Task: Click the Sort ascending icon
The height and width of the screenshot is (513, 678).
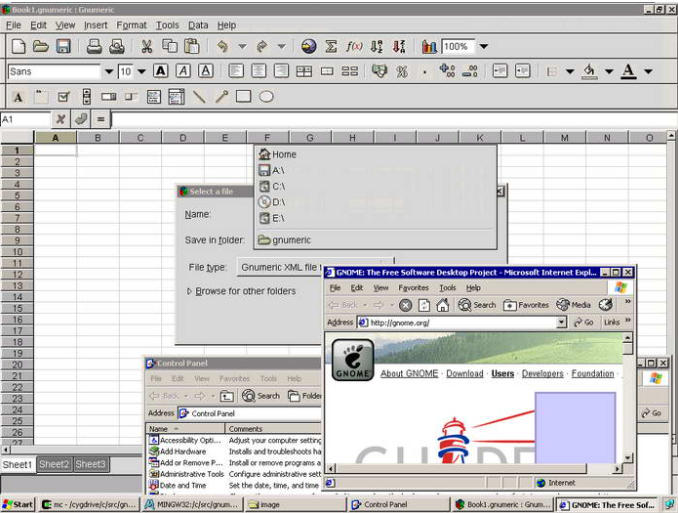Action: pos(377,46)
